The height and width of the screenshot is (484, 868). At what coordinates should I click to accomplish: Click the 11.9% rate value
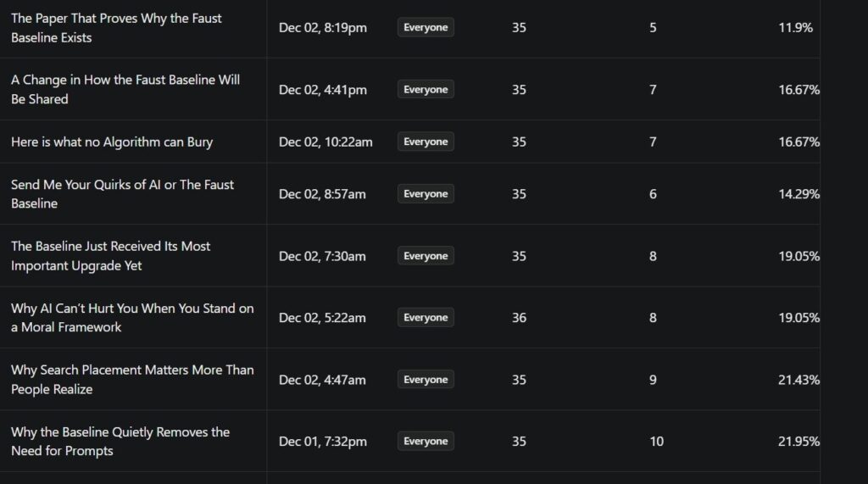point(795,28)
